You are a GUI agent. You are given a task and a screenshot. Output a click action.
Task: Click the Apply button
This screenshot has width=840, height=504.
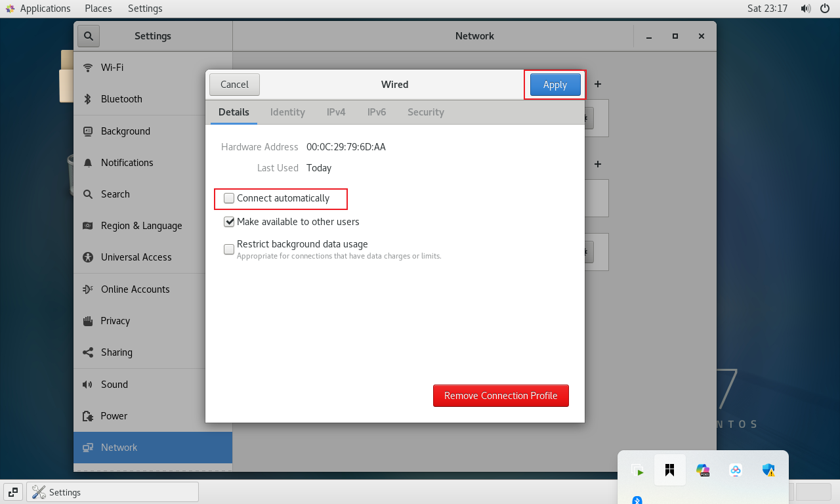tap(555, 85)
